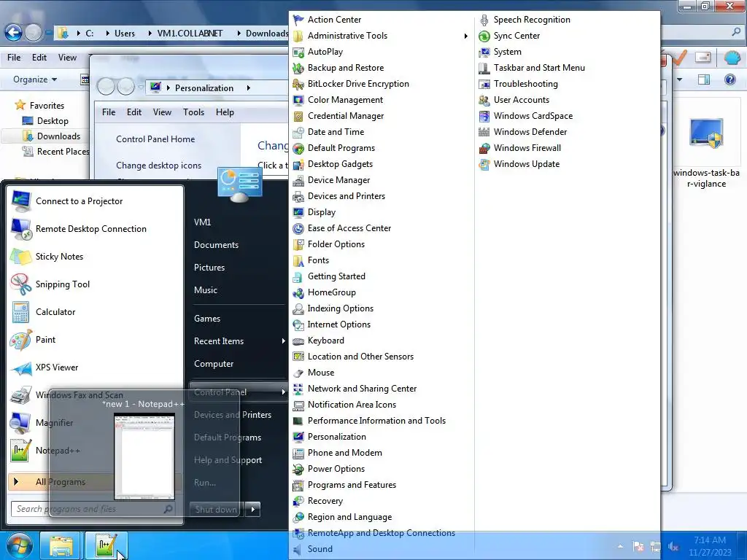747x560 pixels.
Task: Click the volume speaker tray icon
Action: (x=673, y=547)
